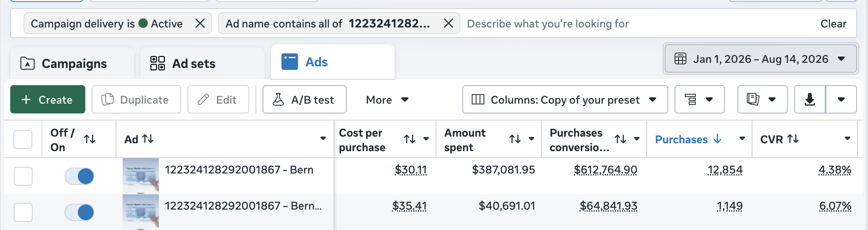Remove the Ad name contains filter chip
This screenshot has height=230, width=868.
[449, 24]
